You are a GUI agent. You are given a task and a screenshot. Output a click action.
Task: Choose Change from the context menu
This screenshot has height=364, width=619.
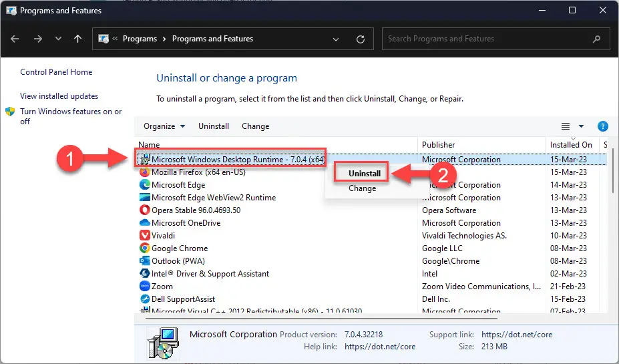tap(362, 188)
